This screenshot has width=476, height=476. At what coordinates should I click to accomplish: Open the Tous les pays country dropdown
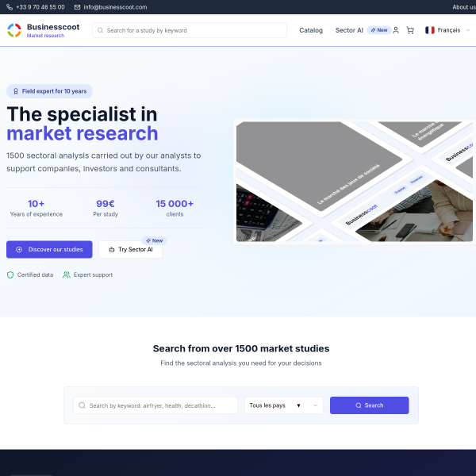coord(284,405)
